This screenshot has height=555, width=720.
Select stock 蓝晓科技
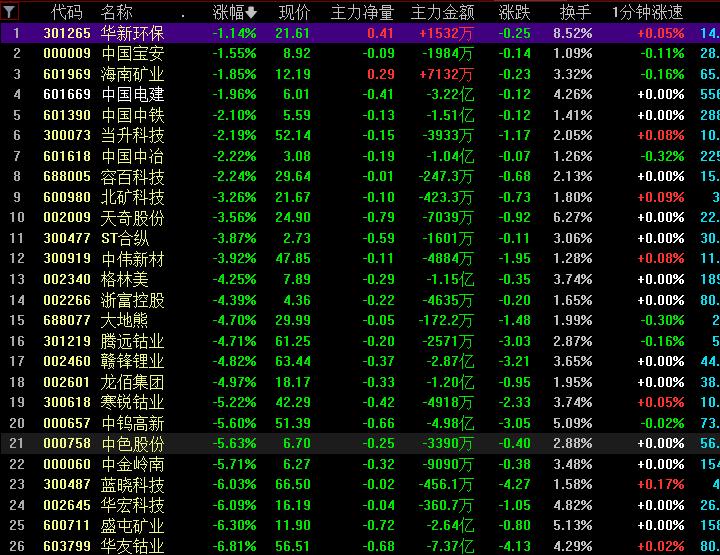click(133, 485)
